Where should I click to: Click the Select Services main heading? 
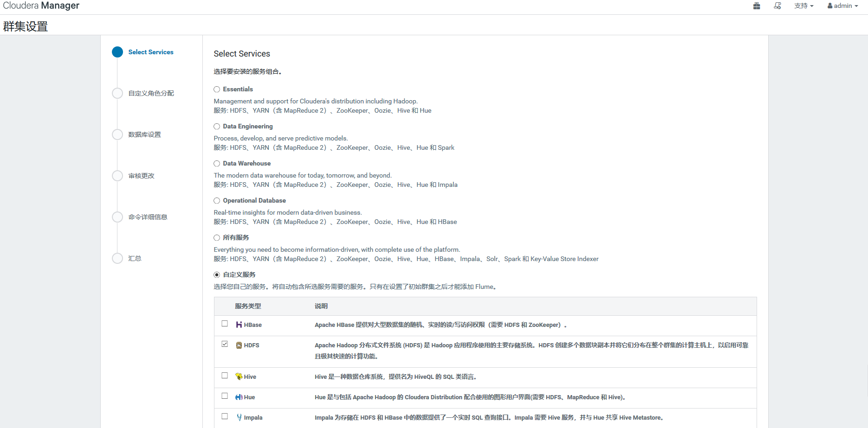(242, 54)
